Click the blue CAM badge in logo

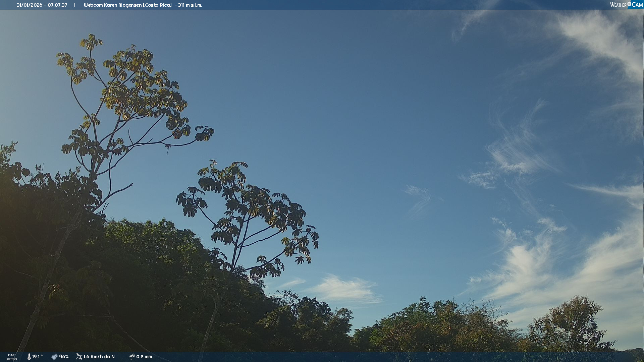[637, 5]
